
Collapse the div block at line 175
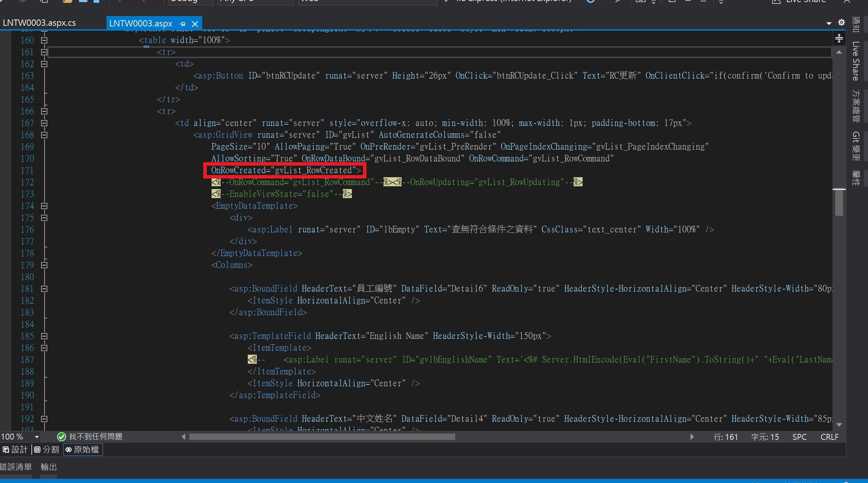pos(44,218)
